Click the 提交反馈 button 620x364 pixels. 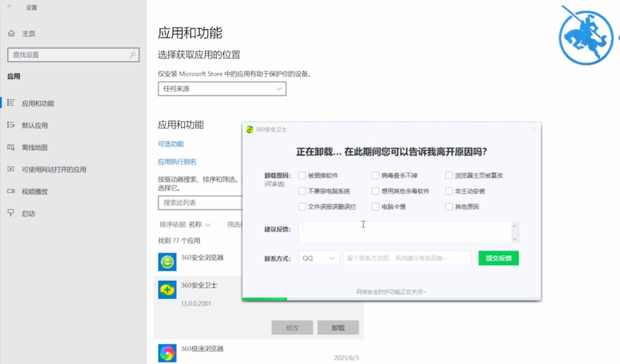[498, 258]
